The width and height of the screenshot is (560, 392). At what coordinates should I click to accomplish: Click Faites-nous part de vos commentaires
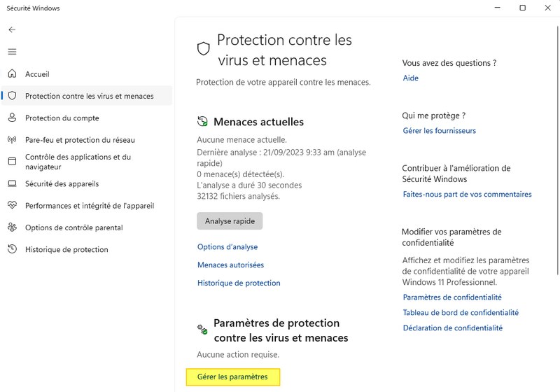tap(467, 195)
